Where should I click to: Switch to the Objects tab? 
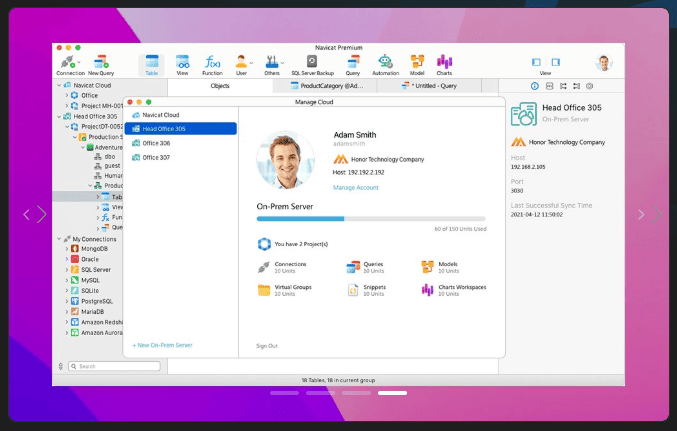(220, 86)
